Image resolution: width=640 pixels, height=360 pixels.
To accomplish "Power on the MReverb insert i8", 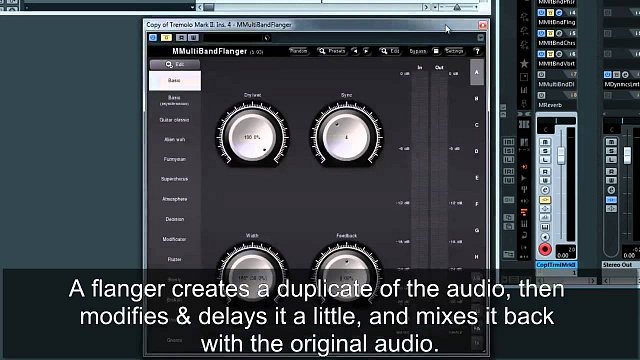I will 541,95.
